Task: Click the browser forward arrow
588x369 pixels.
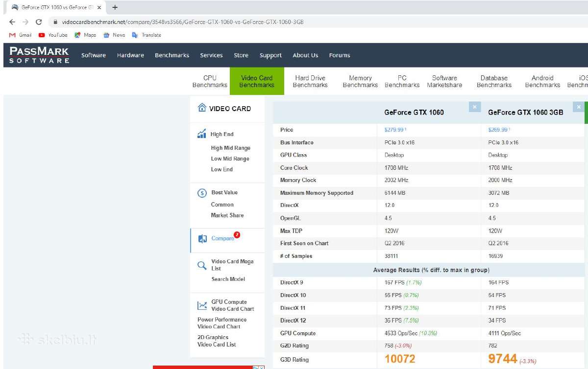Action: click(25, 22)
